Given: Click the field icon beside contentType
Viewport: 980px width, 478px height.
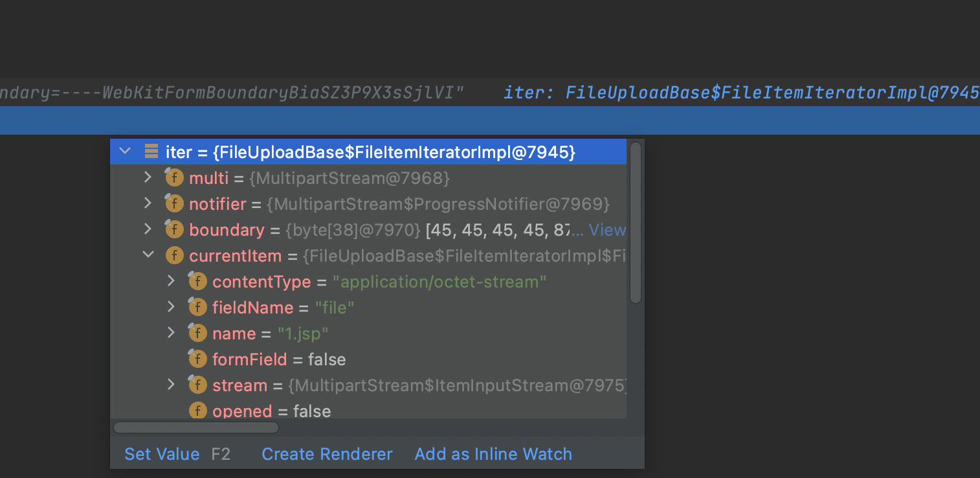Looking at the screenshot, I should (x=197, y=280).
